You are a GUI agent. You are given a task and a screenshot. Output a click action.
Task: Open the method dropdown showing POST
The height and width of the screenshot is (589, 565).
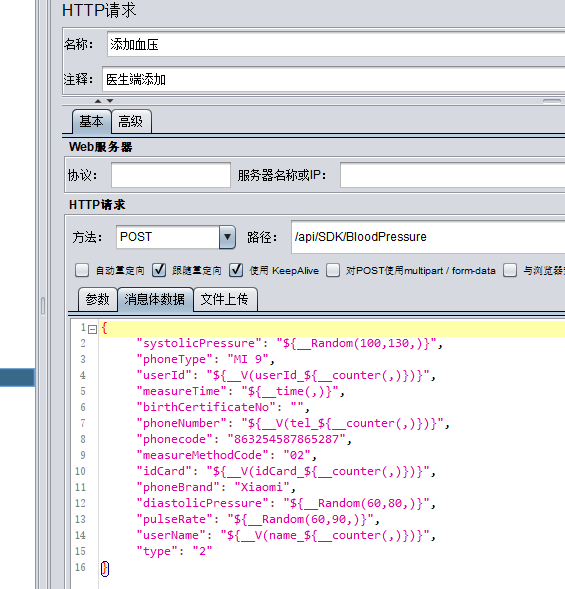(x=227, y=237)
